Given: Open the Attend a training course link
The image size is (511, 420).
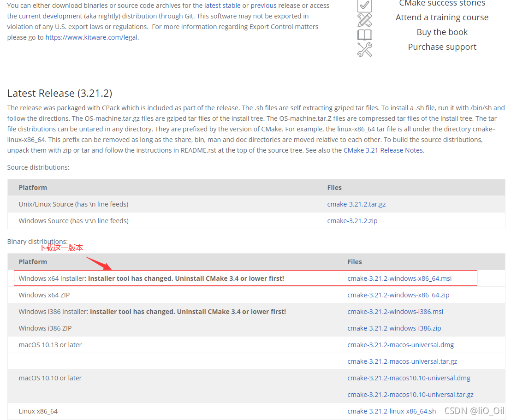Looking at the screenshot, I should (x=442, y=17).
